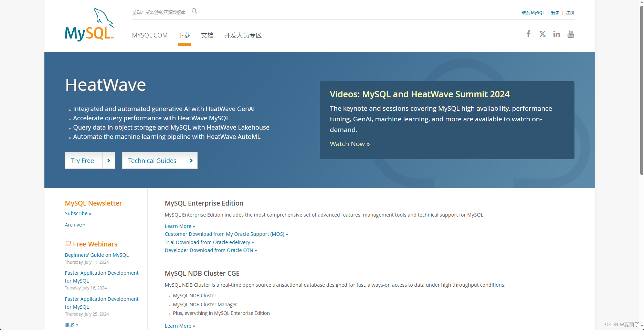This screenshot has height=330, width=644.
Task: Open the YouTube social icon
Action: pos(571,34)
